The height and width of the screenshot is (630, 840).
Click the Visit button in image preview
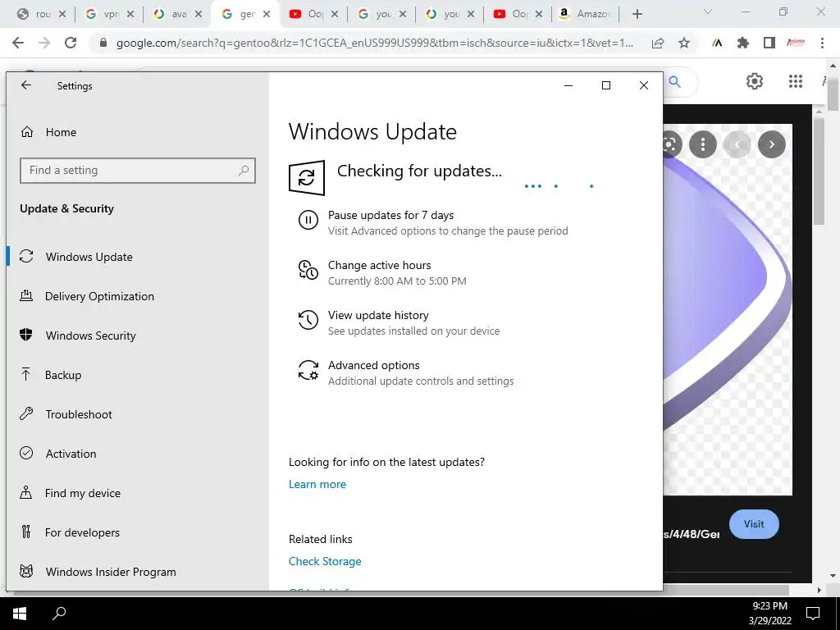(754, 524)
